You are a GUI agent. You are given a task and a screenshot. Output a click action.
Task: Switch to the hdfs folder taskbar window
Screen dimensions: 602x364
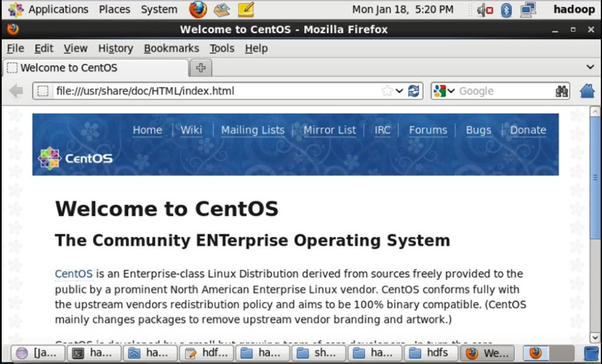pos(432,353)
